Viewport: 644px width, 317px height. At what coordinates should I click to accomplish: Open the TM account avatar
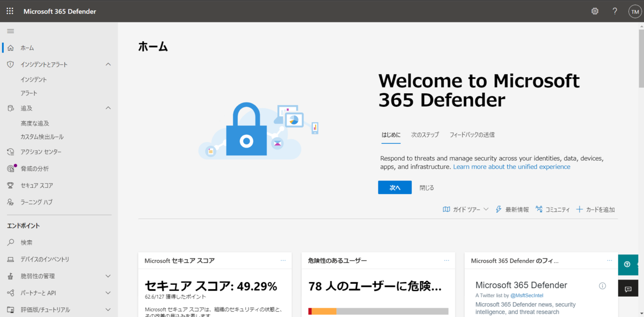pos(635,11)
